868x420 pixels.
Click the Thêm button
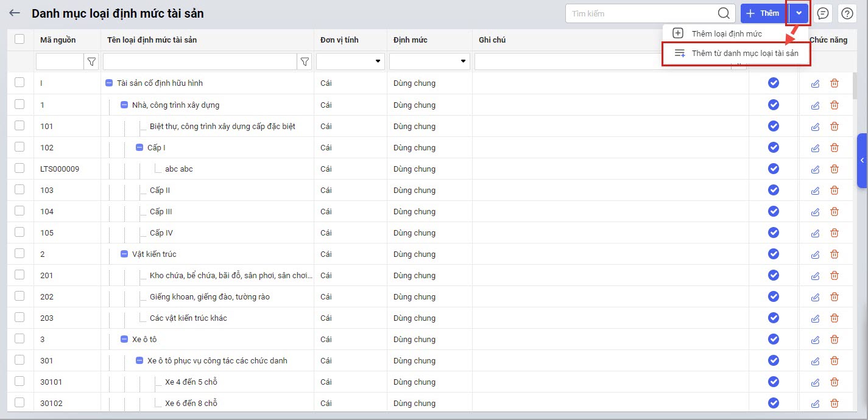(763, 13)
